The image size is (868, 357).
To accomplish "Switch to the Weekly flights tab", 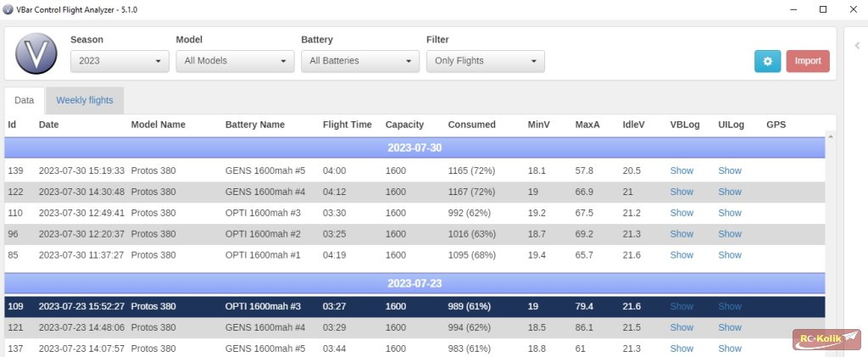I will click(85, 100).
